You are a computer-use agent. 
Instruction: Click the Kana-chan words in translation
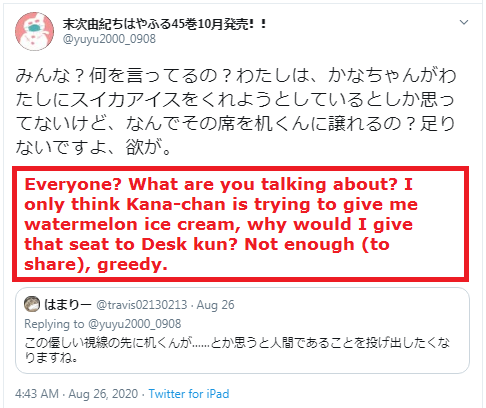pyautogui.click(x=176, y=204)
